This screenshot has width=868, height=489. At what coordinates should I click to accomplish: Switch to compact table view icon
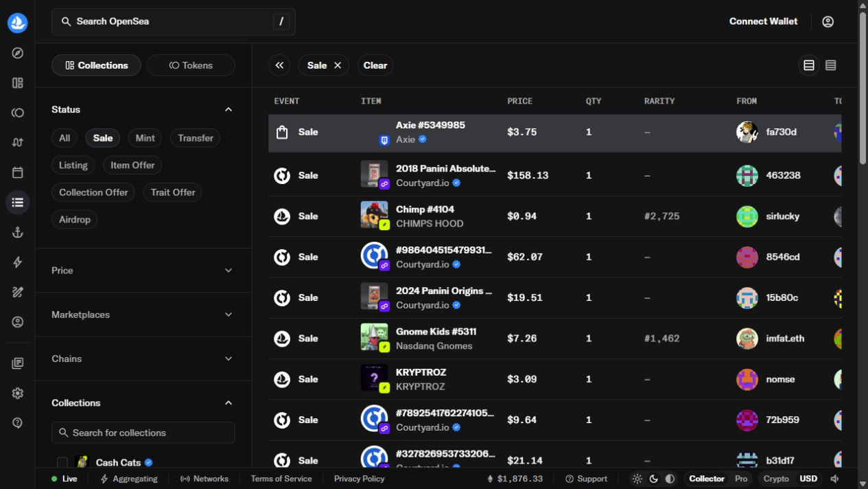pyautogui.click(x=831, y=65)
